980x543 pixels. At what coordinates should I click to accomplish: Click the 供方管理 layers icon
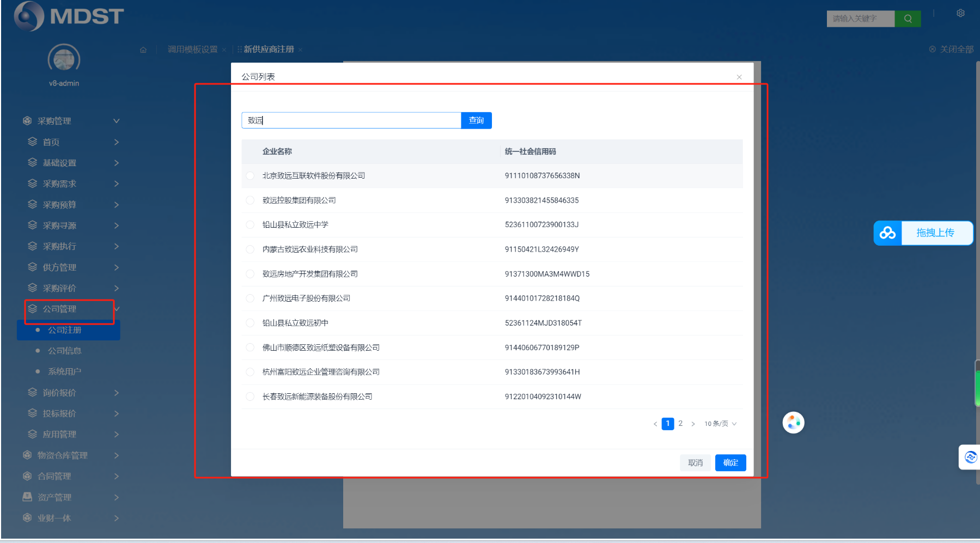[33, 267]
